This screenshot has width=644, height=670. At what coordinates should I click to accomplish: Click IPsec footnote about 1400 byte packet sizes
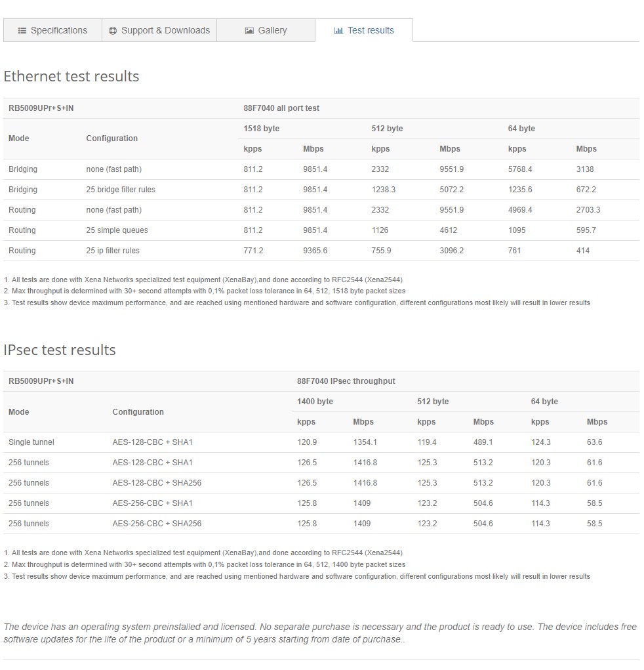205,564
